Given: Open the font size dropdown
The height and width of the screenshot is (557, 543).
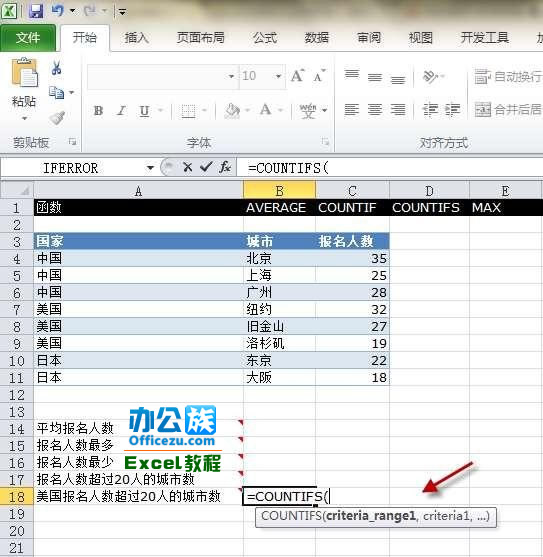Looking at the screenshot, I should tap(278, 76).
